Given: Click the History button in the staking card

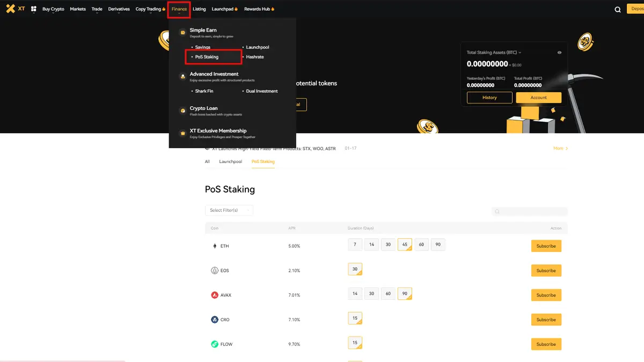Looking at the screenshot, I should point(489,98).
